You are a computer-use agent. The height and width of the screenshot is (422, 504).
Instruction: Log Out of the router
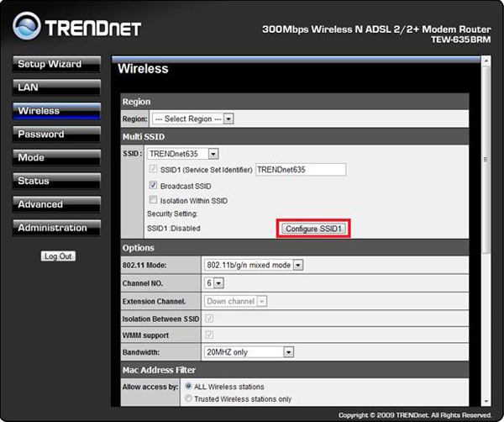[58, 256]
